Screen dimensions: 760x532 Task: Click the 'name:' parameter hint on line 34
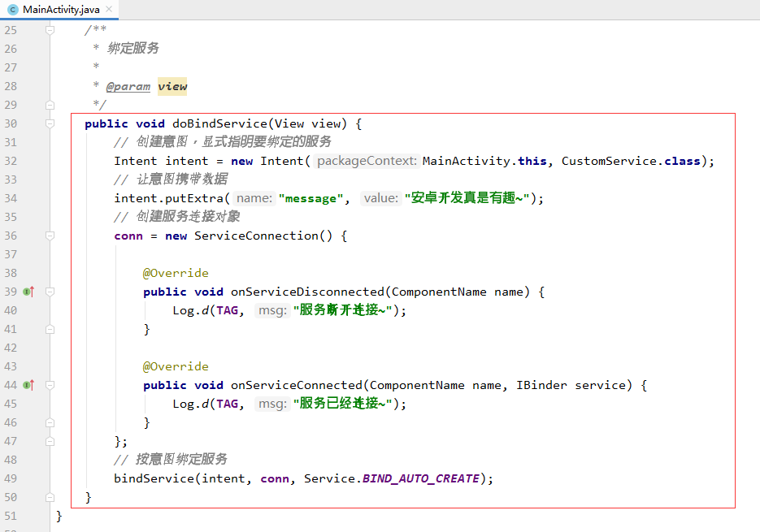click(254, 198)
